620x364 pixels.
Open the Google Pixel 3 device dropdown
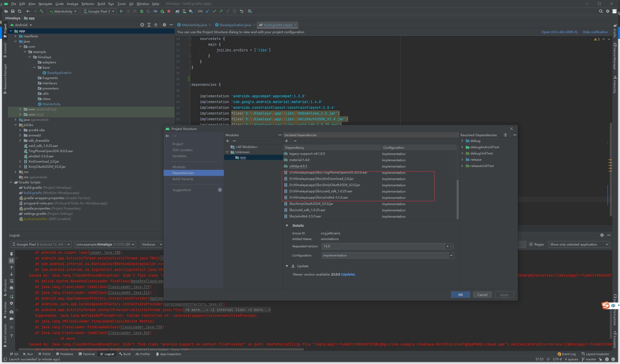(x=98, y=11)
